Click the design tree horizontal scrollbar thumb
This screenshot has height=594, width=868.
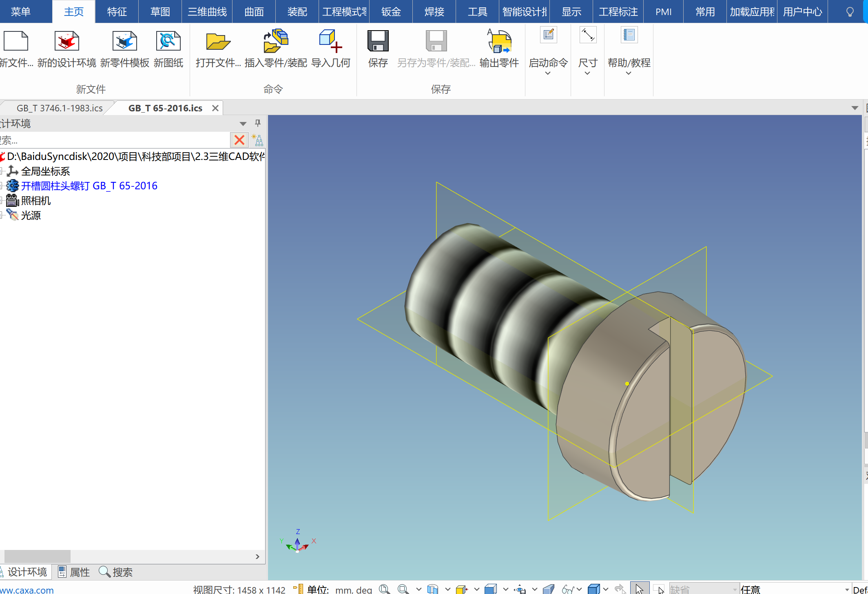[x=37, y=556]
